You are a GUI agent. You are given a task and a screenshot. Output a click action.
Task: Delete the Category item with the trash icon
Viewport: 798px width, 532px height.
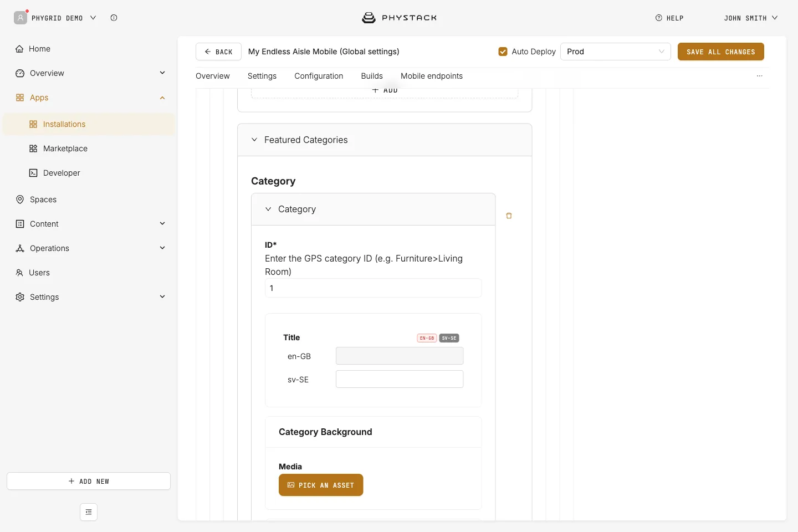pos(509,216)
